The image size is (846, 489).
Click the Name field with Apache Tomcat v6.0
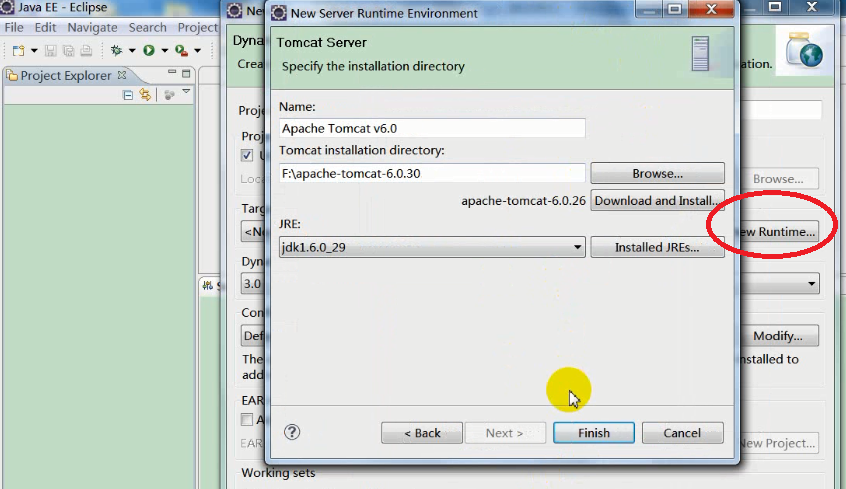[432, 128]
